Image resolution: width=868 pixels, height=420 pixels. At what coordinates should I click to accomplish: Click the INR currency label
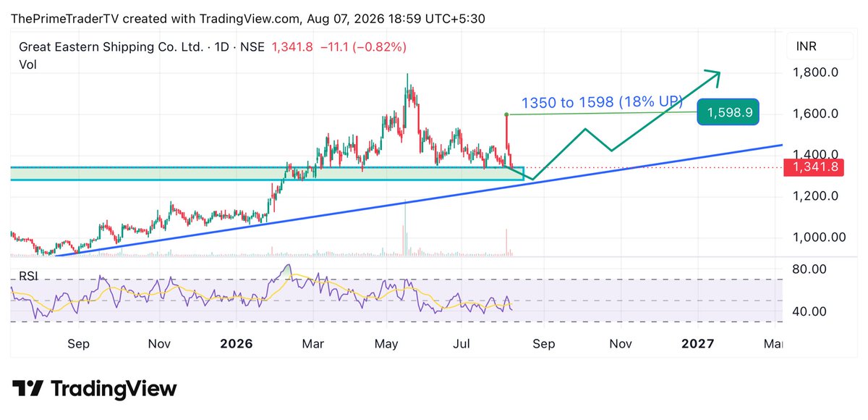pyautogui.click(x=807, y=47)
